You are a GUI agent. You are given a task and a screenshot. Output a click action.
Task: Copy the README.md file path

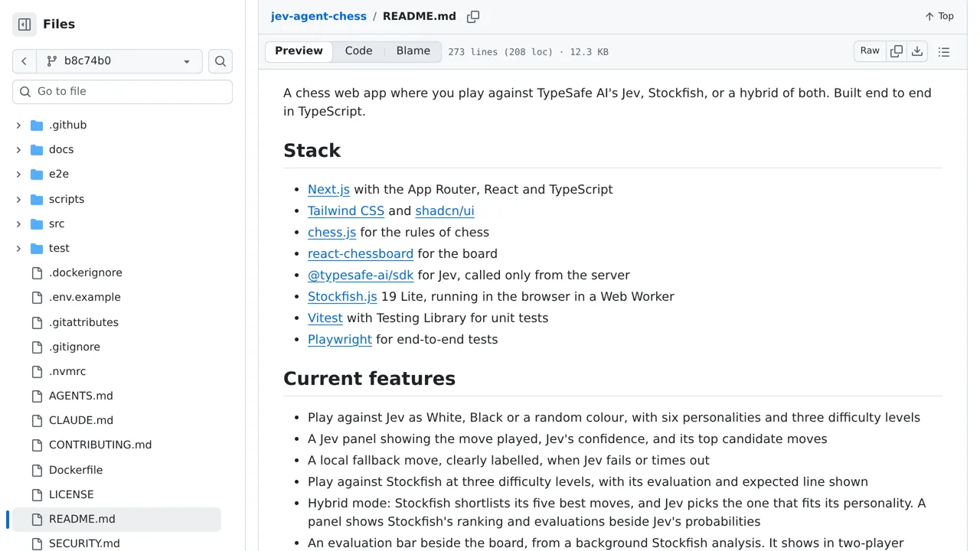click(473, 16)
